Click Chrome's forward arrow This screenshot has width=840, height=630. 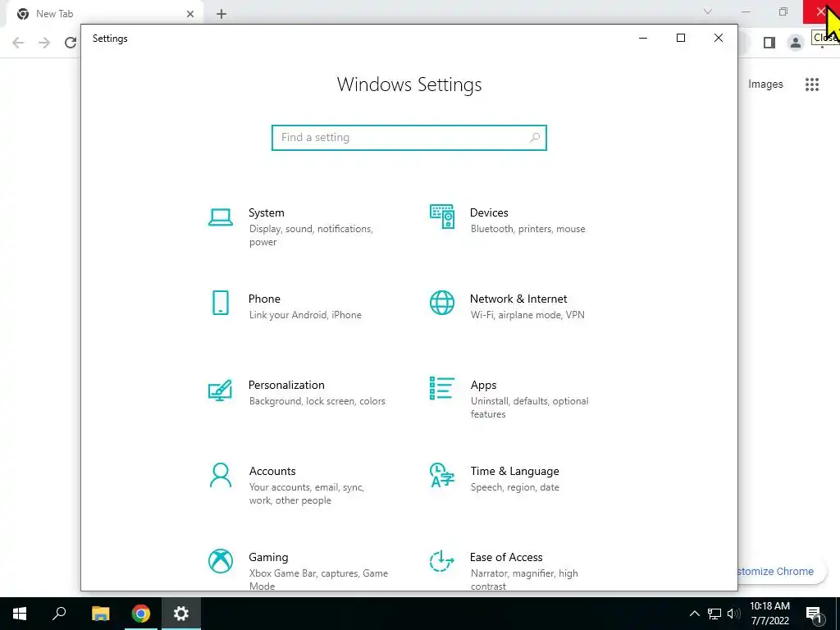click(44, 43)
